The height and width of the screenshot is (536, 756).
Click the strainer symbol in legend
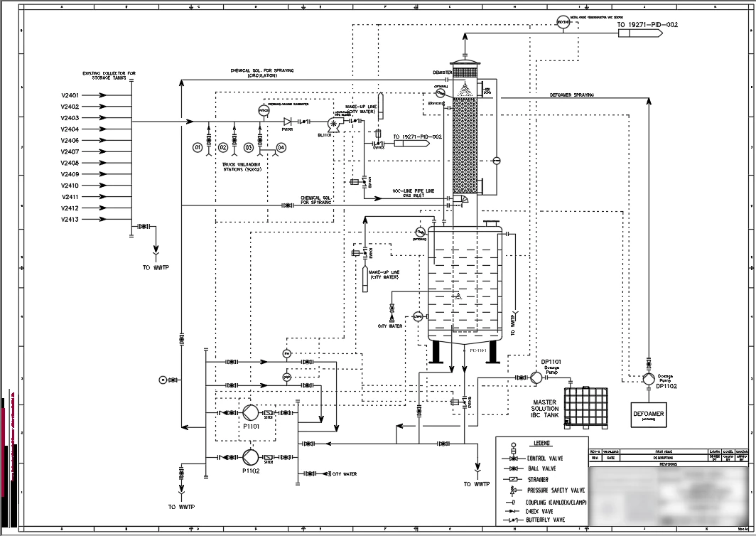[x=514, y=480]
